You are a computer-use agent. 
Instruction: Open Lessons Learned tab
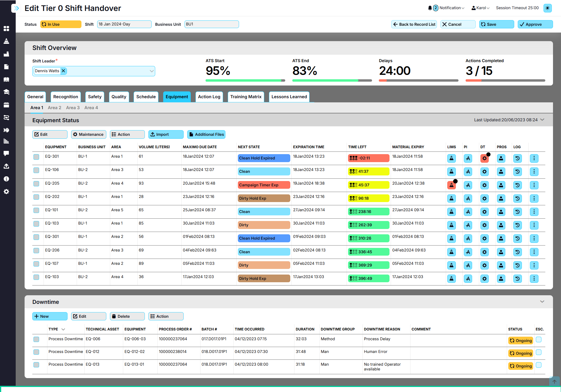tap(289, 97)
